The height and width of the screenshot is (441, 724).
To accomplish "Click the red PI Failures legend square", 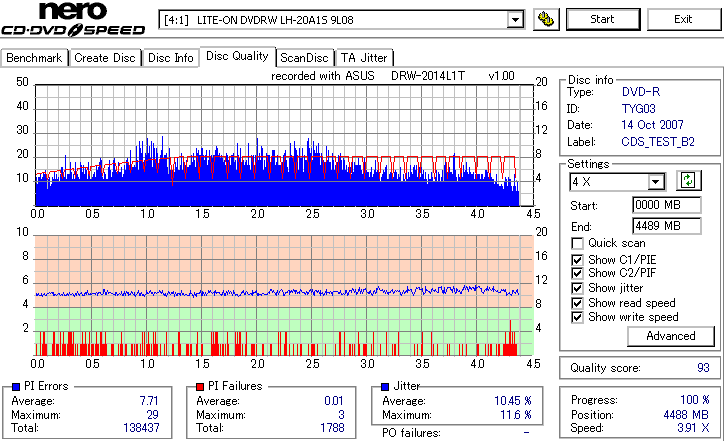I will 200,387.
